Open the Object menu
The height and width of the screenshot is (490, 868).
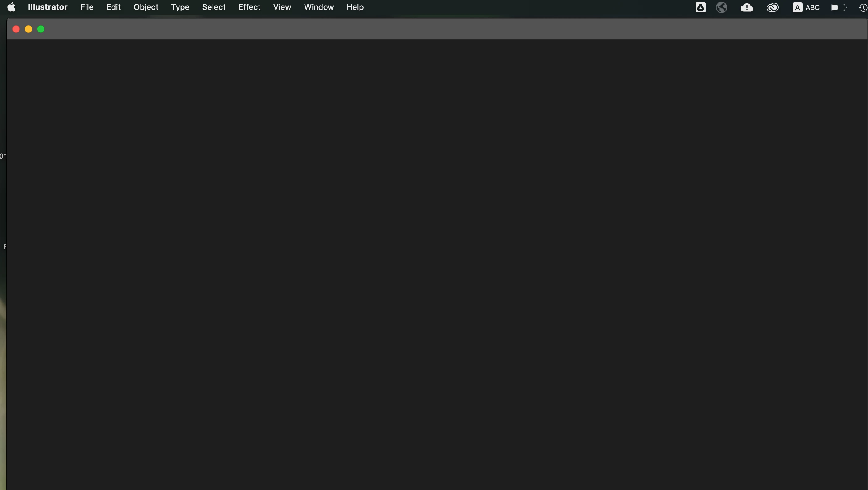coord(145,7)
